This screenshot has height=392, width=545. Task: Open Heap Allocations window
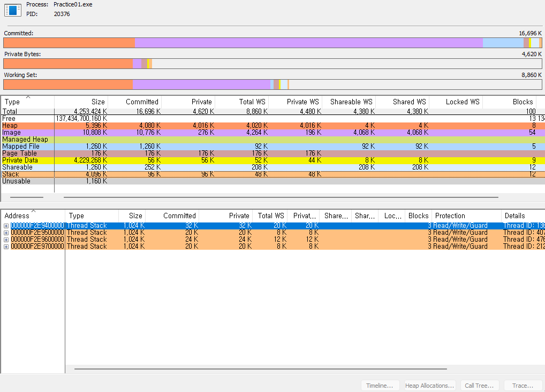coord(429,386)
